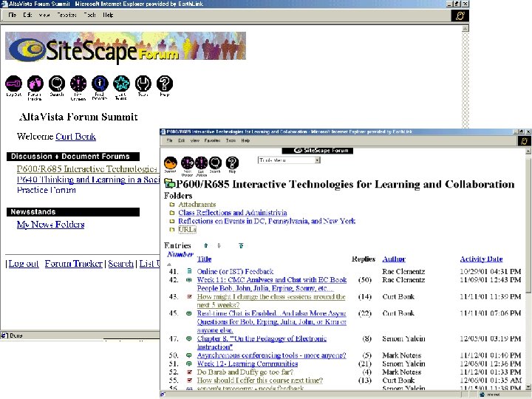
Task: Open Edit menu in AltaVista Forum Summit window
Action: 27,15
